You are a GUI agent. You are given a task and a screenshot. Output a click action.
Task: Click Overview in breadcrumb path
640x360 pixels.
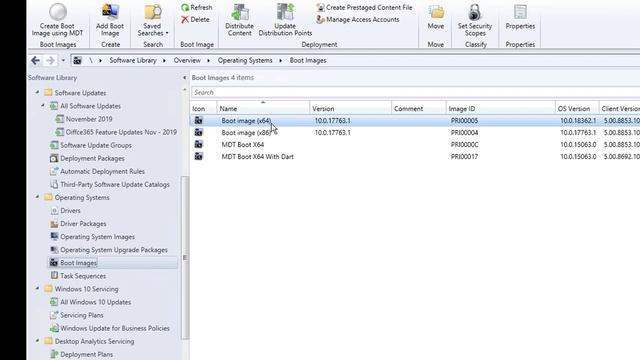tap(187, 60)
